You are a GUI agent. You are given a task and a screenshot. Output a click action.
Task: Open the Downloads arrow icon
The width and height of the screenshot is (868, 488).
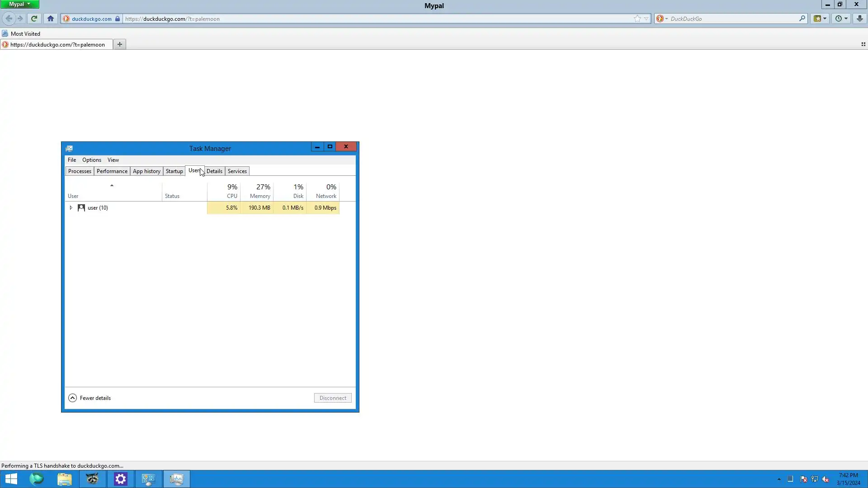coord(859,19)
